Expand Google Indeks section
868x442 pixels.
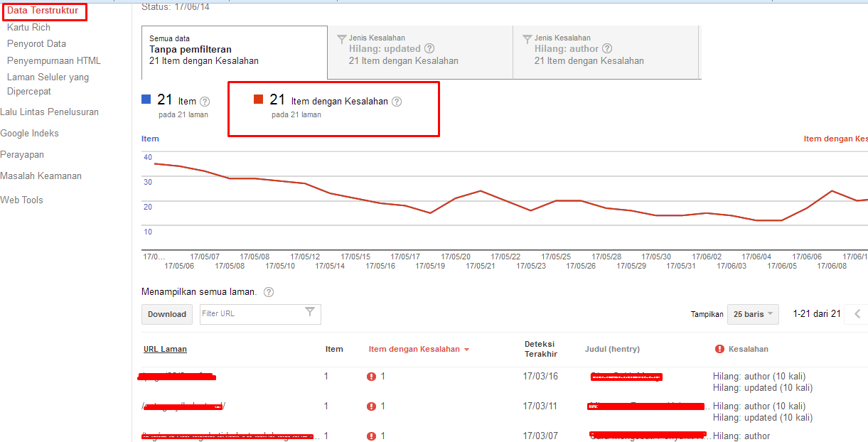click(x=30, y=134)
